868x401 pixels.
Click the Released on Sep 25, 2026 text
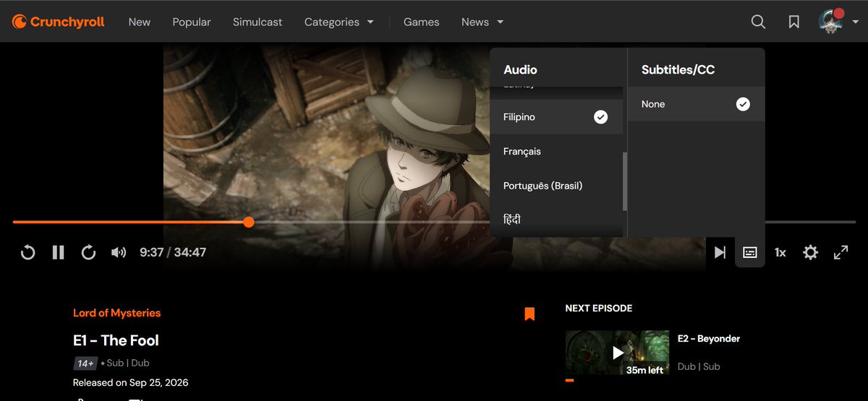pos(131,382)
